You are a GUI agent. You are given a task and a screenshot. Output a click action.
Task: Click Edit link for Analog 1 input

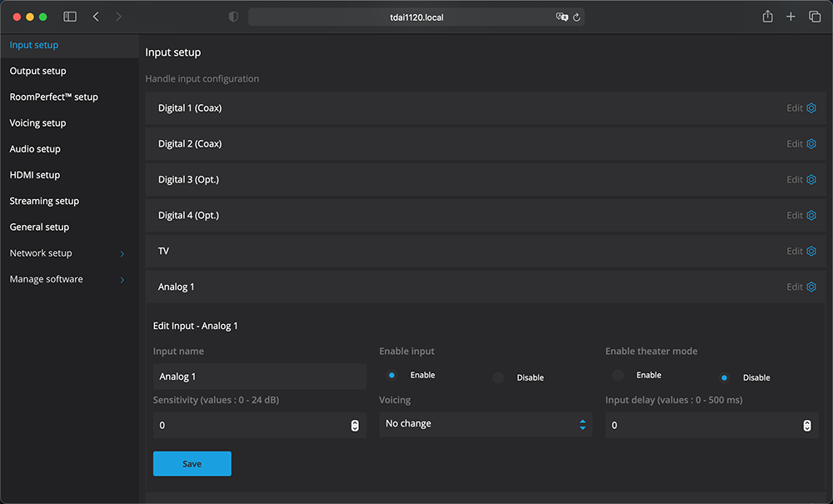[794, 287]
